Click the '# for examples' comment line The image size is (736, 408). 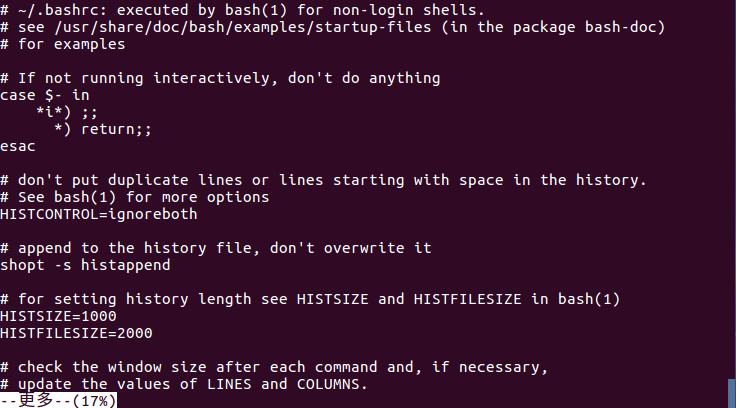click(64, 44)
